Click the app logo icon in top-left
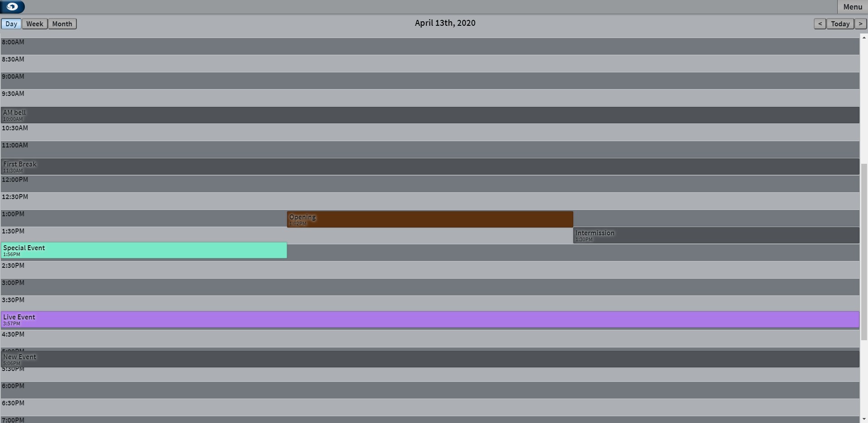The image size is (868, 423). (x=12, y=7)
